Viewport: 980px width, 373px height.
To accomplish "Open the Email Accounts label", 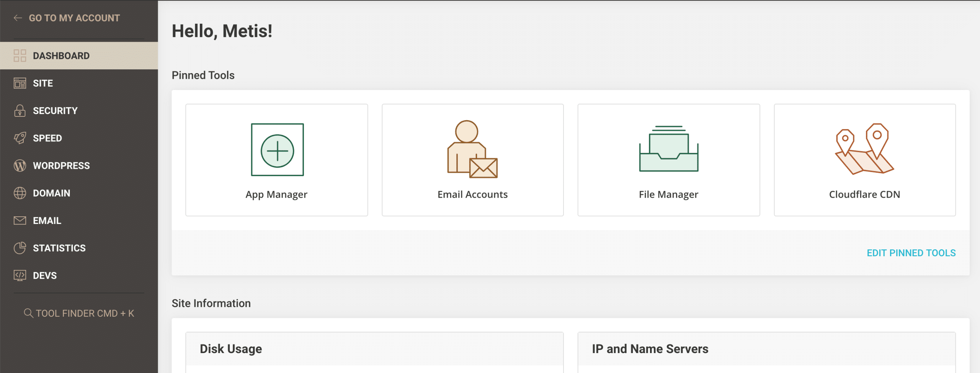I will (x=472, y=195).
